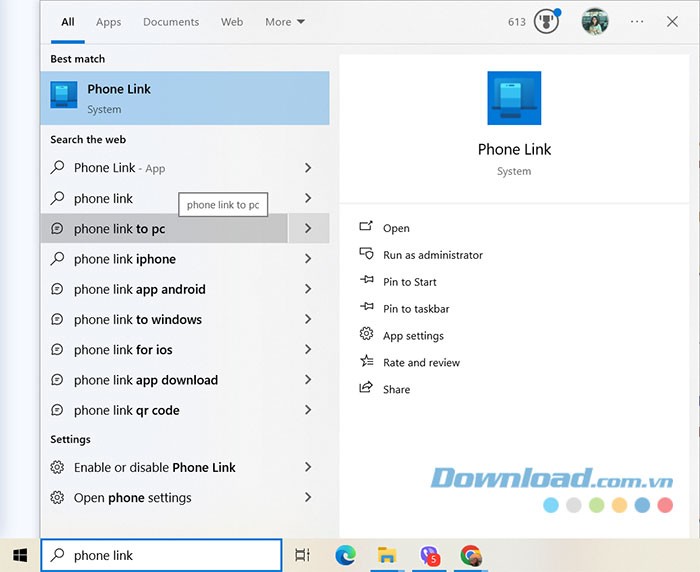700x572 pixels.
Task: Open the three-dot options menu
Action: tap(637, 22)
